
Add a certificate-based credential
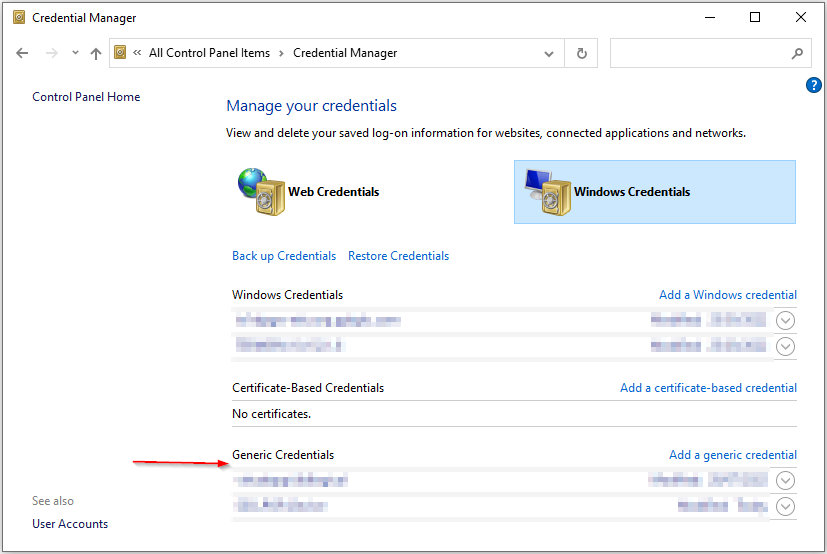[x=708, y=388]
